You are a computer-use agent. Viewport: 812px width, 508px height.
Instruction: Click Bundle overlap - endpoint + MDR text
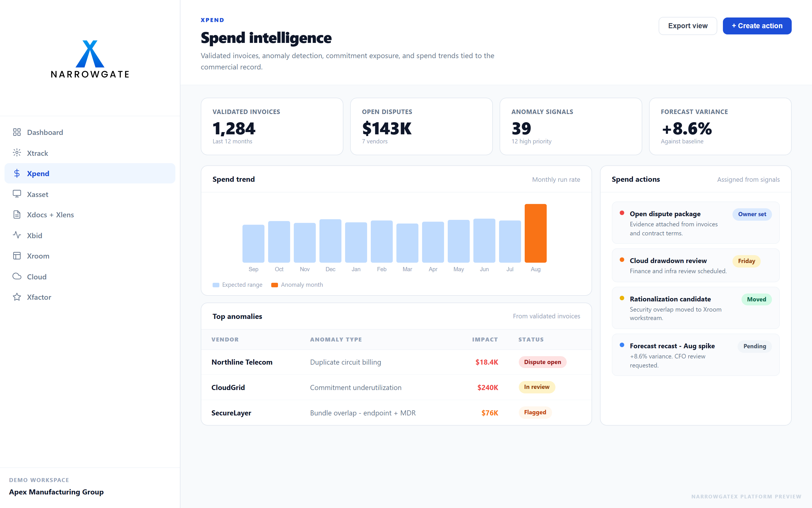(x=363, y=413)
